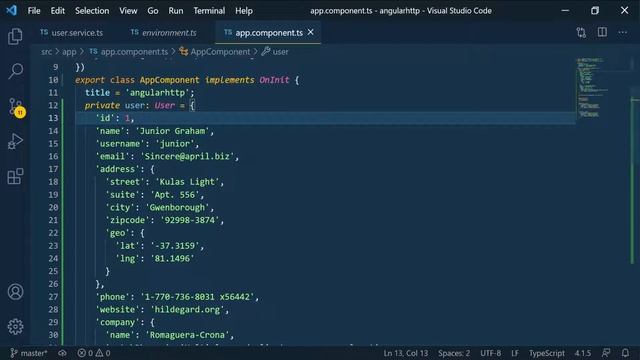Open the Manage gear icon
The width and height of the screenshot is (640, 360).
coord(15,327)
